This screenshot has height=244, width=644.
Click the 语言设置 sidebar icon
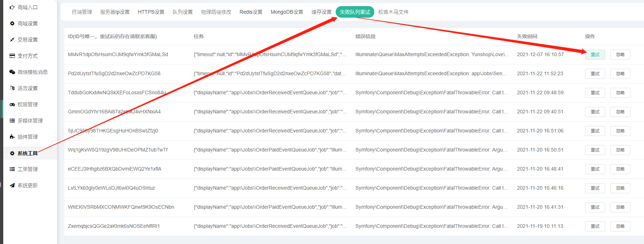tap(12, 88)
